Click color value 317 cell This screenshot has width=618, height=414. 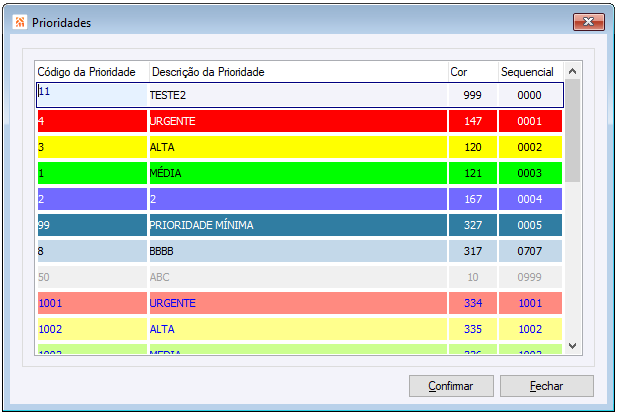coord(473,251)
